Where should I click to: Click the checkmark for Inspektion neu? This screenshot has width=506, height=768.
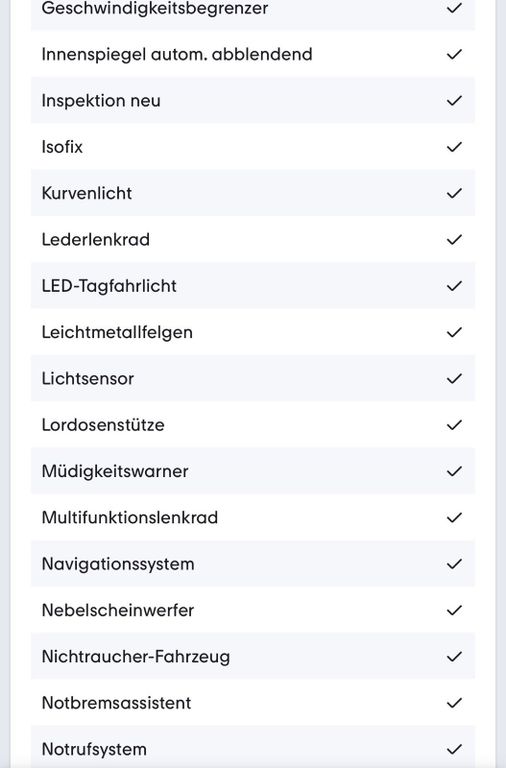(x=454, y=100)
